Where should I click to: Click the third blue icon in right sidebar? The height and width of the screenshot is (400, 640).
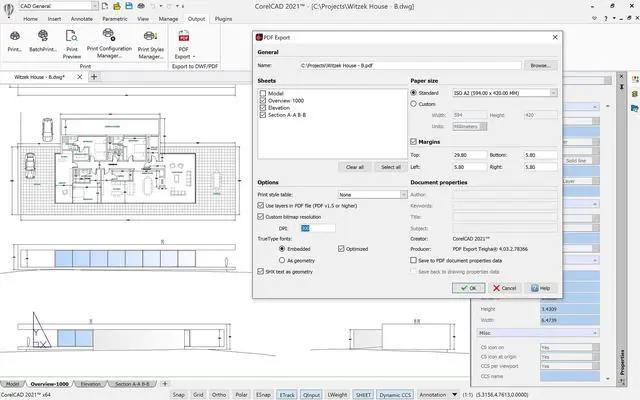(x=635, y=108)
